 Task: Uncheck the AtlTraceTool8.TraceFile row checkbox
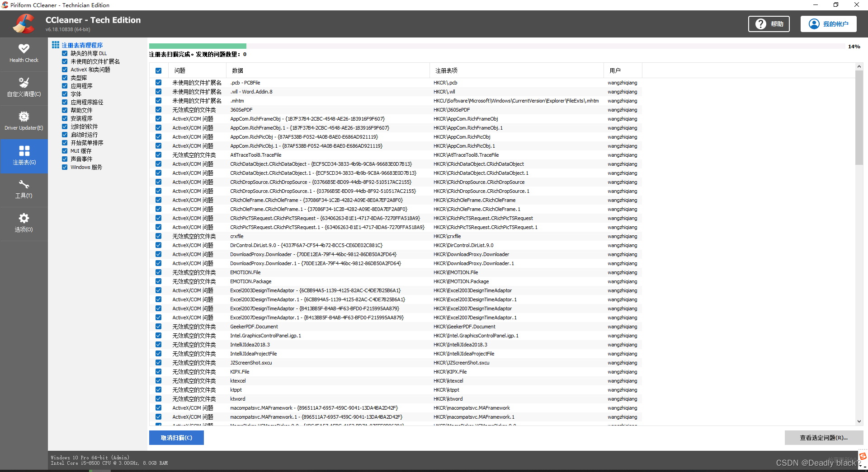click(x=158, y=155)
